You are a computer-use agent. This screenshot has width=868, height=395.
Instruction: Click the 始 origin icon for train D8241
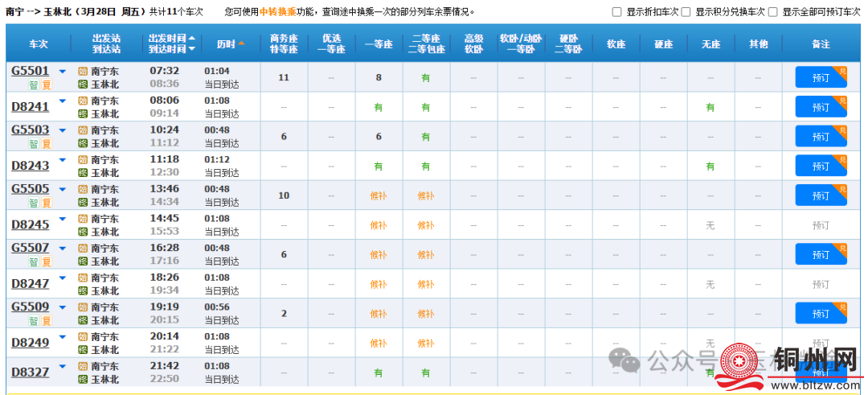pos(83,101)
